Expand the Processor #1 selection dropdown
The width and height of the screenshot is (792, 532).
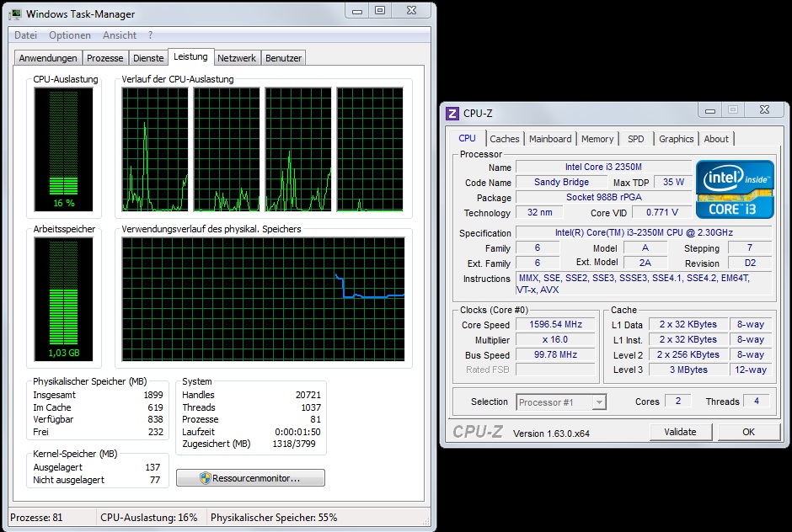tap(599, 402)
